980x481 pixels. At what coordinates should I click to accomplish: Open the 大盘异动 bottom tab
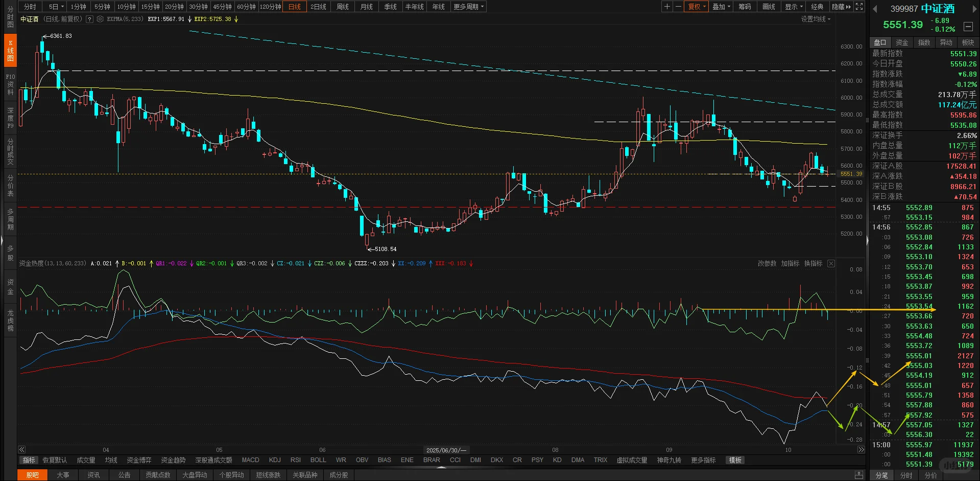(195, 475)
